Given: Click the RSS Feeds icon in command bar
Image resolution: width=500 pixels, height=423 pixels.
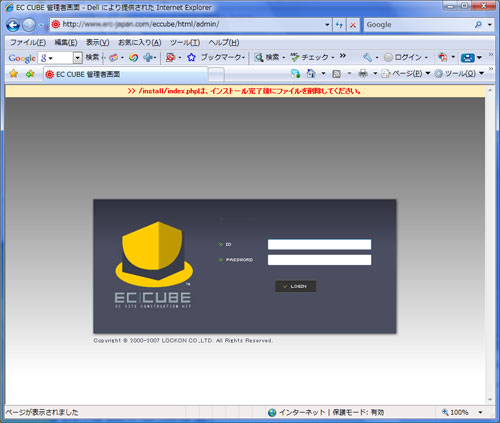Looking at the screenshot, I should coord(336,74).
